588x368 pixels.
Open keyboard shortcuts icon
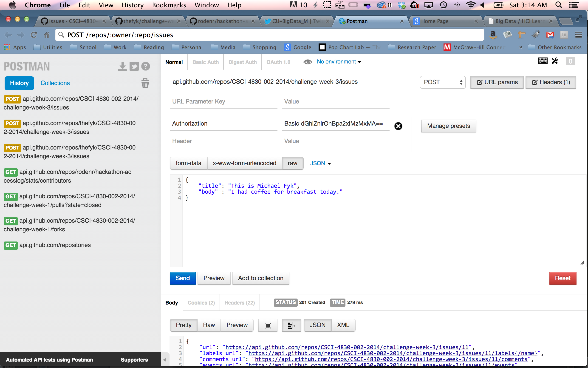coord(543,61)
